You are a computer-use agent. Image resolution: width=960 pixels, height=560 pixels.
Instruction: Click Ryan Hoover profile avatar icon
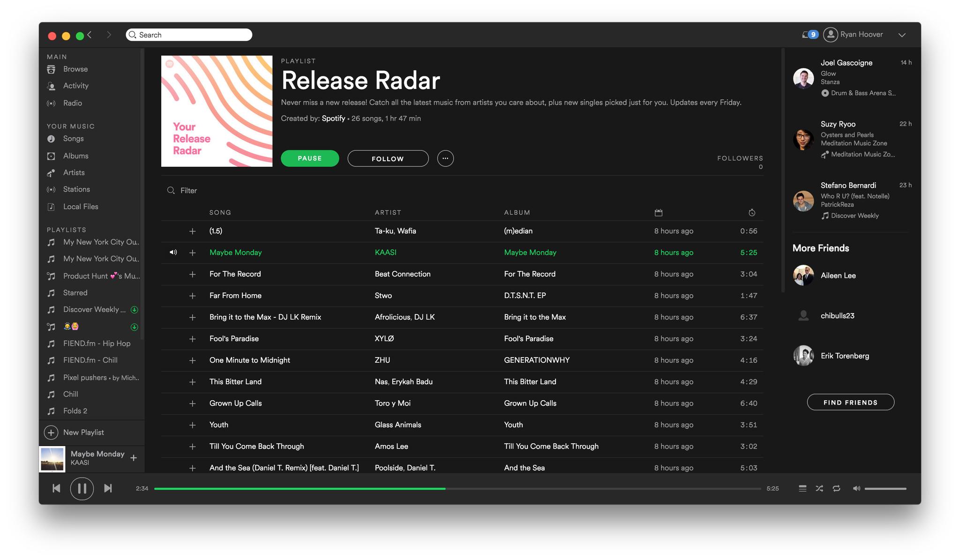point(831,35)
